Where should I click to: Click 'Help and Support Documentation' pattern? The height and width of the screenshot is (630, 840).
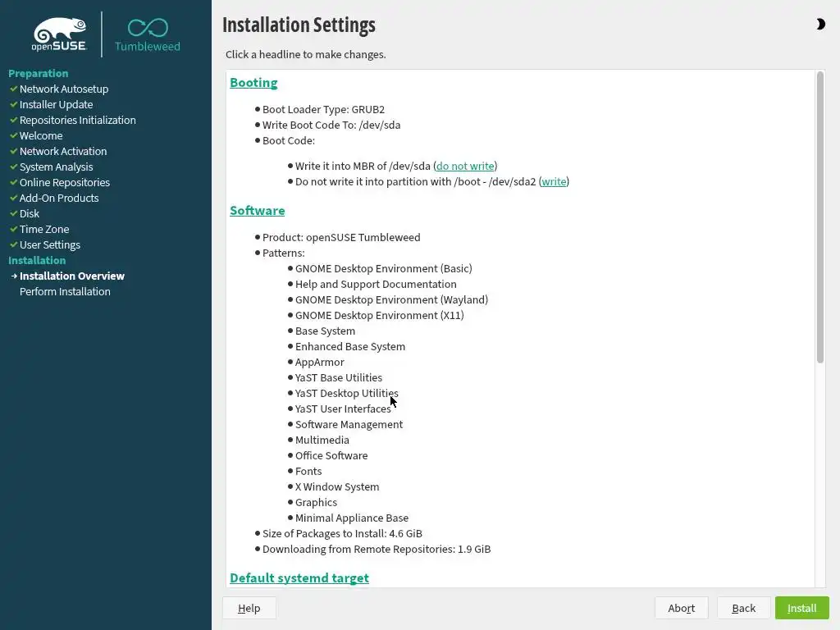tap(376, 284)
